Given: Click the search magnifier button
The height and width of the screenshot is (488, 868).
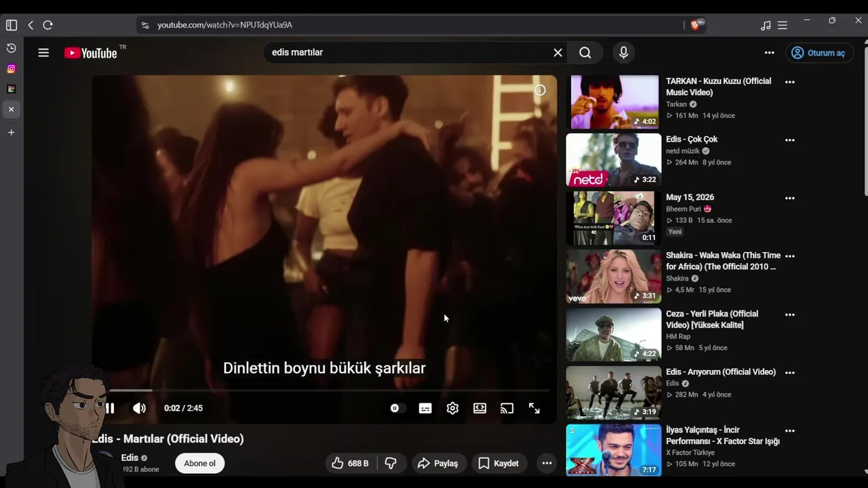Looking at the screenshot, I should pos(585,52).
